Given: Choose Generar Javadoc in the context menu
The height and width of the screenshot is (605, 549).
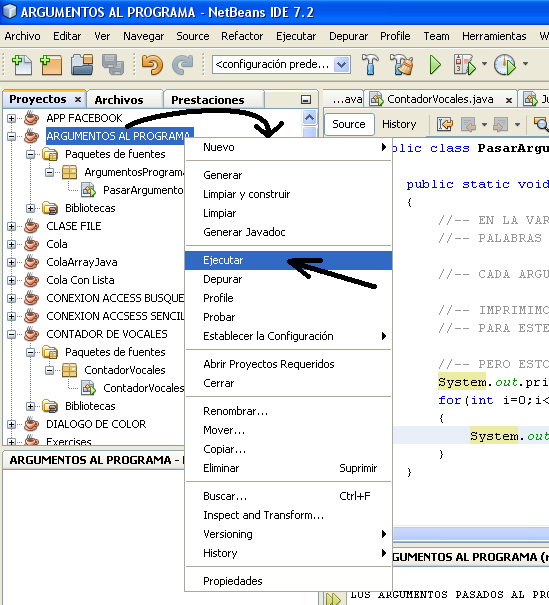Looking at the screenshot, I should coord(289,232).
